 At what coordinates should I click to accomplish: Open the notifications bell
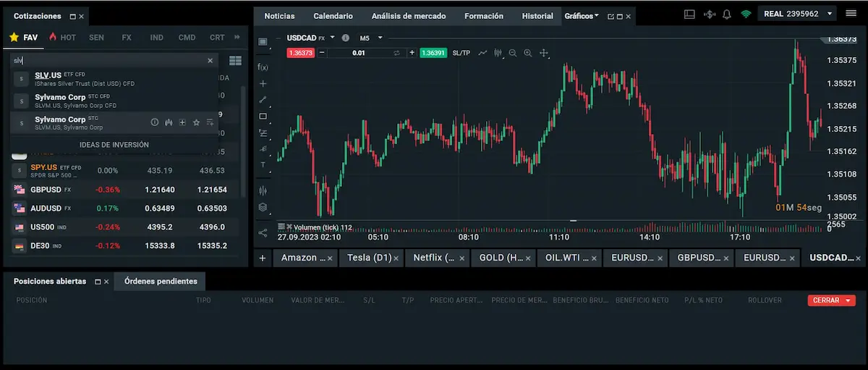click(x=726, y=14)
